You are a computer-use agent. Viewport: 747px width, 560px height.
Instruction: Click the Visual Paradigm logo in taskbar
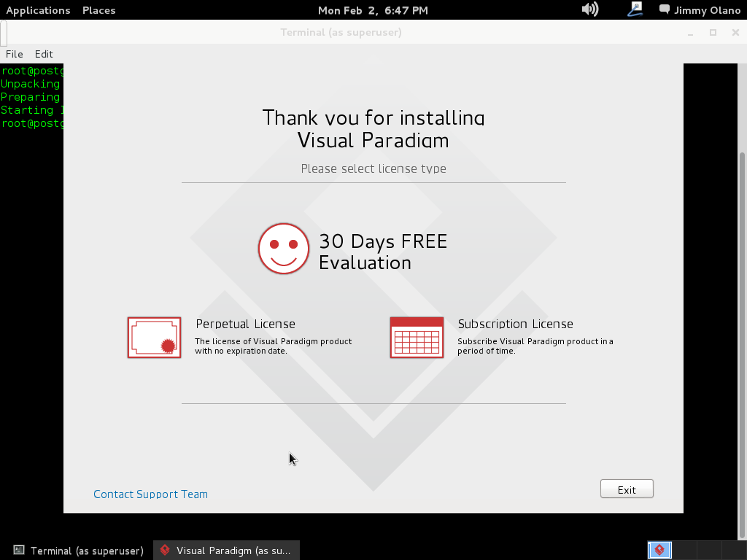[166, 551]
